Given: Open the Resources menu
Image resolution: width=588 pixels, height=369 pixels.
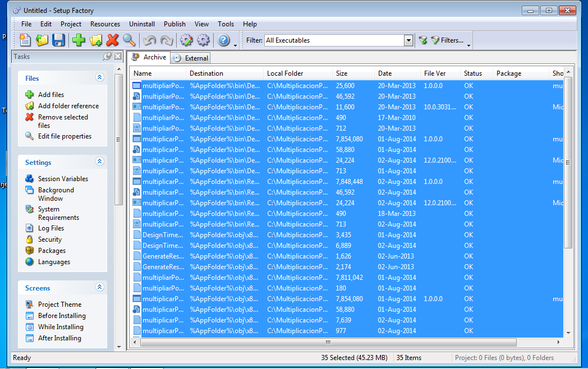Looking at the screenshot, I should pos(105,24).
